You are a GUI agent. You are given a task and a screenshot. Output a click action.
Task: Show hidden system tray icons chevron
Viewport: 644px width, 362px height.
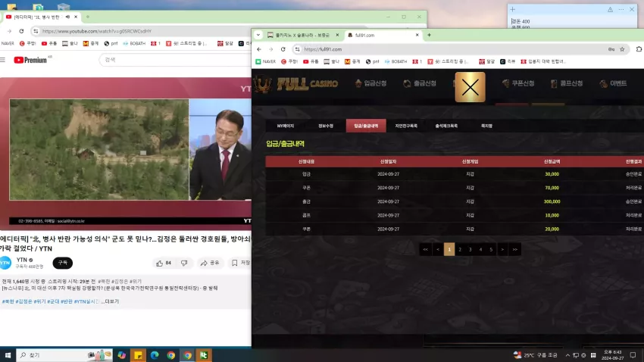[x=567, y=355]
